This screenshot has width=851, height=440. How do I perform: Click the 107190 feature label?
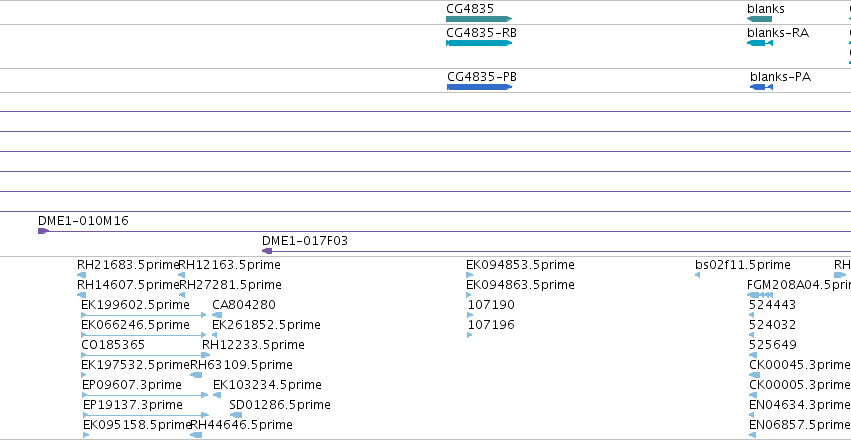click(491, 305)
